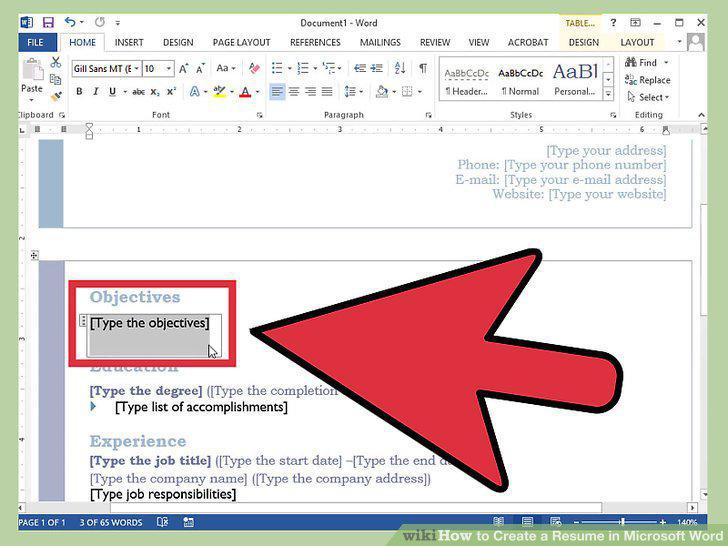Click the Save icon in quick access toolbar
This screenshot has height=546, width=728.
[48, 22]
